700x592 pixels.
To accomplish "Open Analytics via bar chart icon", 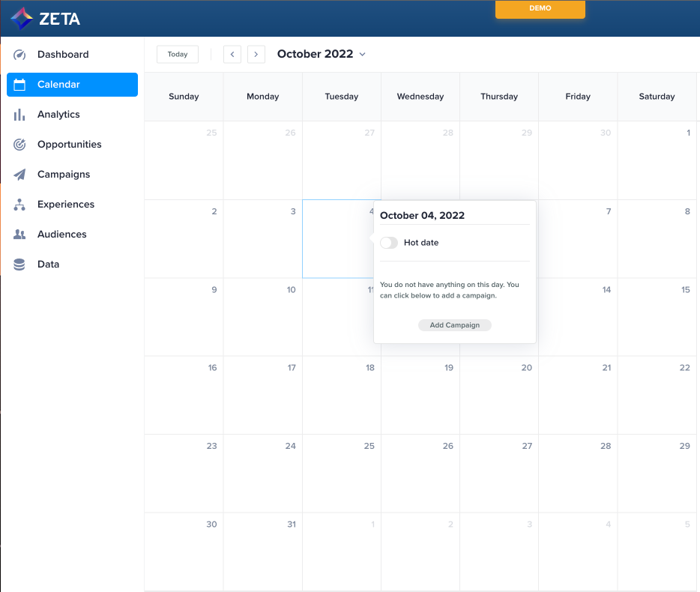I will tap(19, 115).
